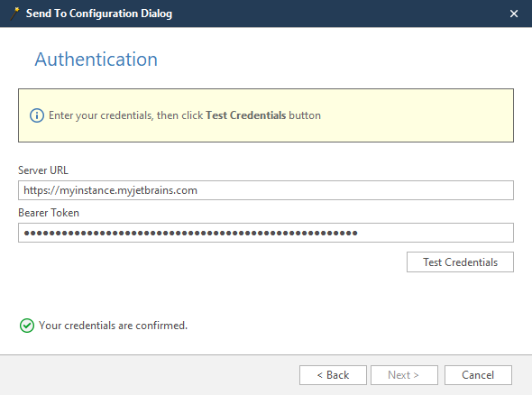Click the yellow instruction banner
Image resolution: width=532 pixels, height=395 pixels.
click(266, 115)
